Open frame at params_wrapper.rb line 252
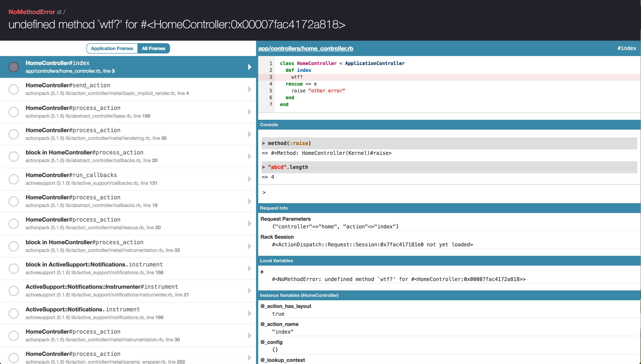The width and height of the screenshot is (641, 364). (x=128, y=355)
